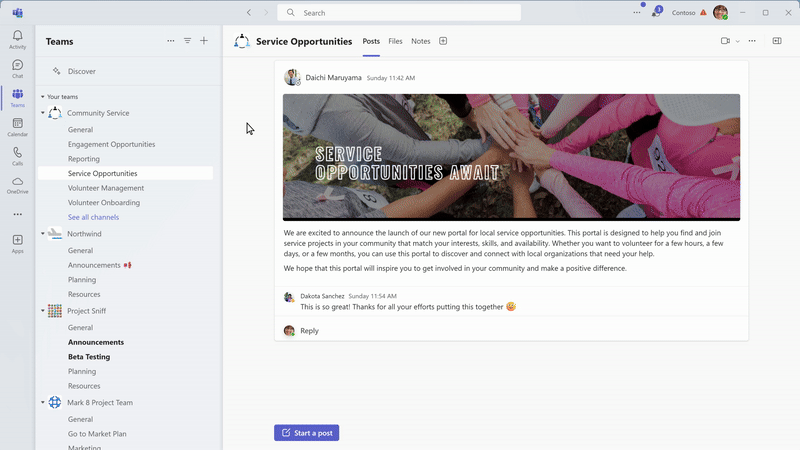Click the Sunday 11:42 AM timestamp
This screenshot has height=450, width=800.
pos(391,78)
